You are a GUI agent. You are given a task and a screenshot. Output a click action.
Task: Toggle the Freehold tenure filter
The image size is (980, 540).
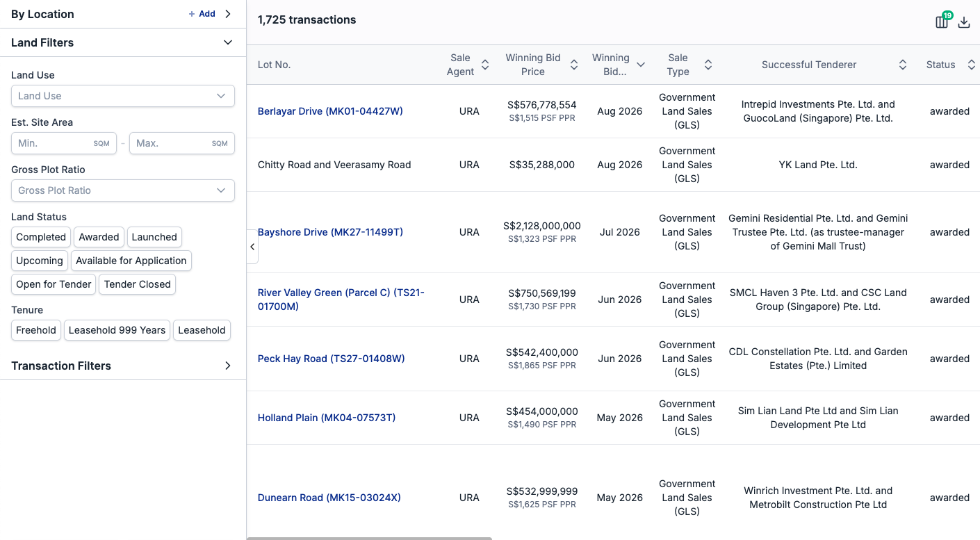click(x=36, y=330)
